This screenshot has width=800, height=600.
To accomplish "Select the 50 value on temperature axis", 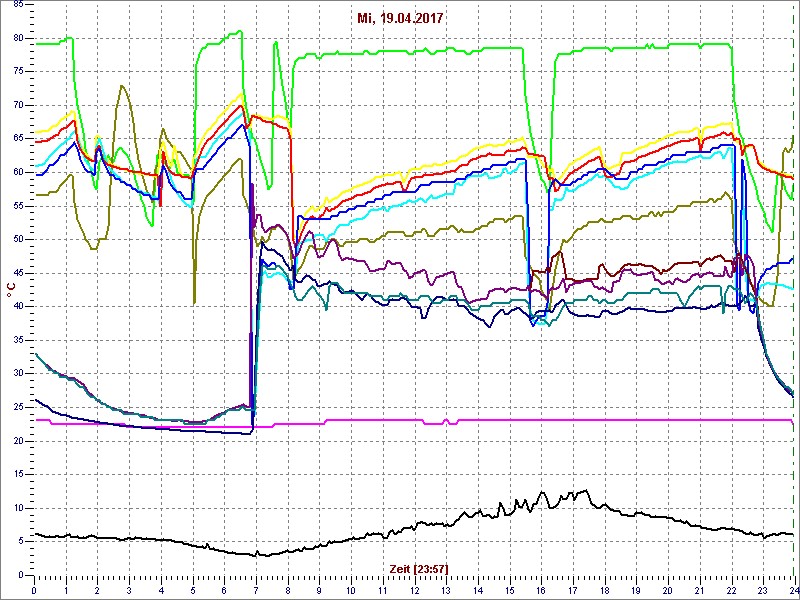I will [17, 239].
